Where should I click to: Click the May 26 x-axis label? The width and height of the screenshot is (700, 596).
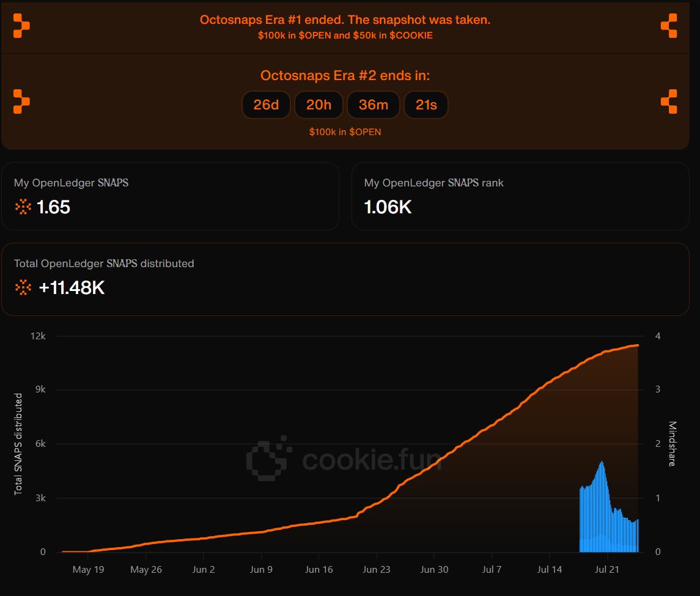146,570
